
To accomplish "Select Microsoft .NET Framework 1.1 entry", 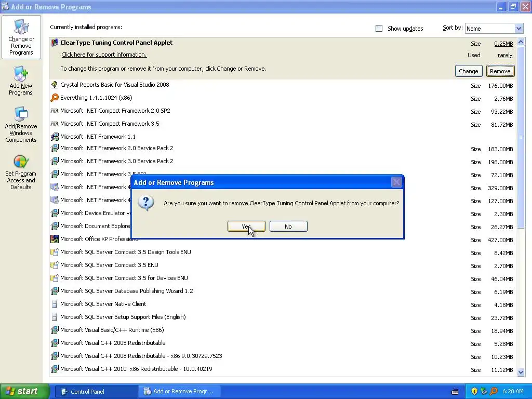I will (x=283, y=137).
